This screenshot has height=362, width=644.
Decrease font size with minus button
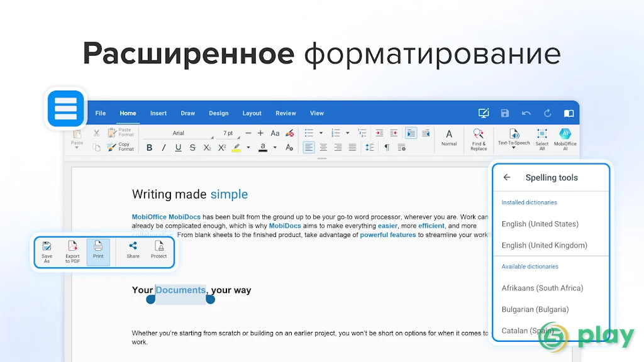tap(248, 133)
